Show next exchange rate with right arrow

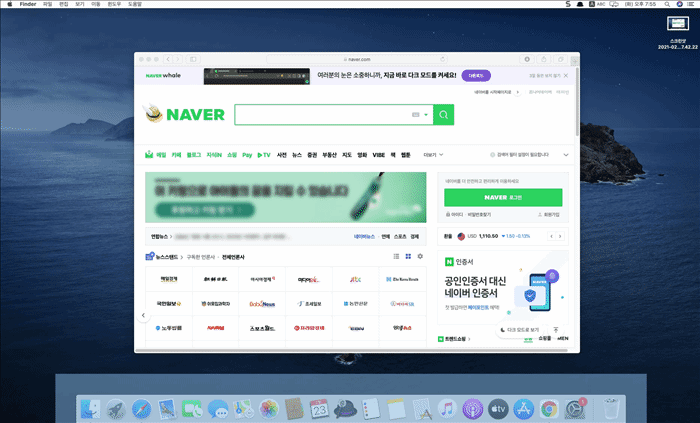560,236
